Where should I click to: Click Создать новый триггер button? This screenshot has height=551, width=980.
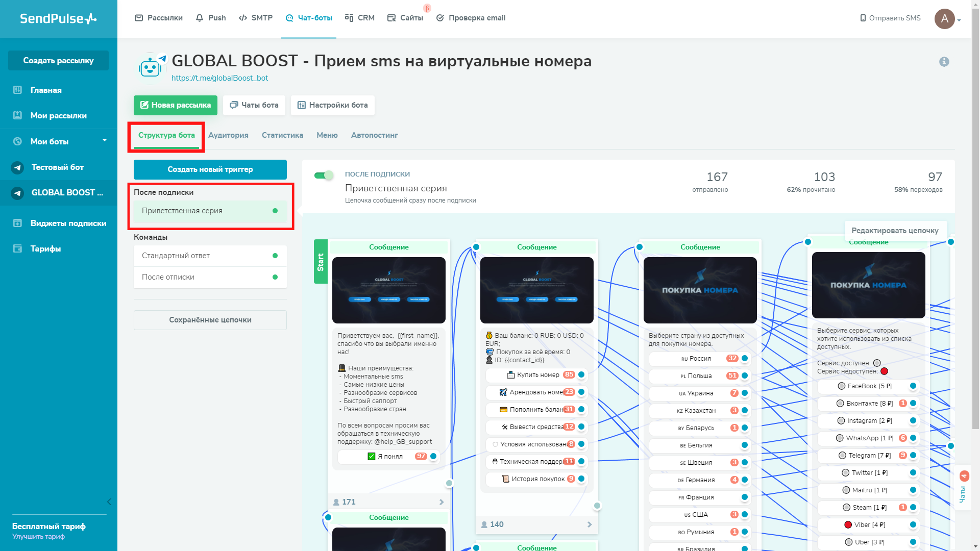[210, 169]
